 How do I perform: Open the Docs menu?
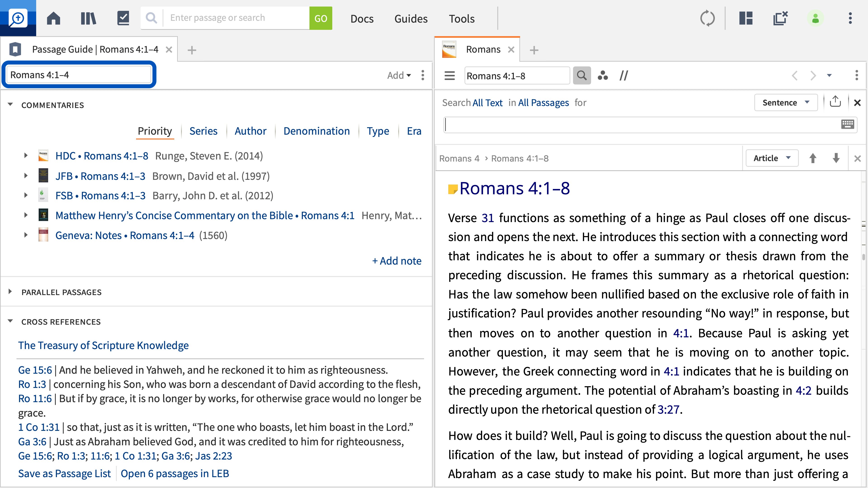point(362,19)
